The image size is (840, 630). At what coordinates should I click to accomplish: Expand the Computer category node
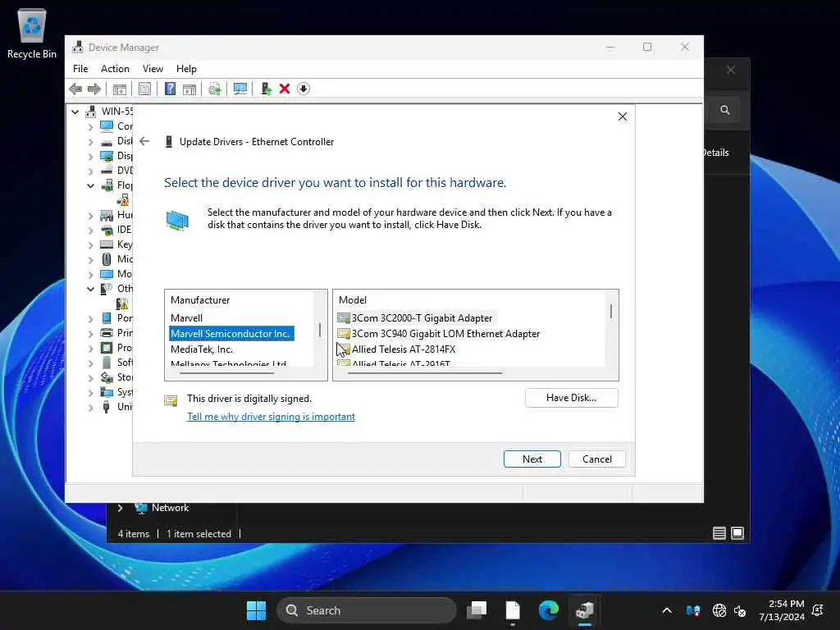pyautogui.click(x=90, y=127)
